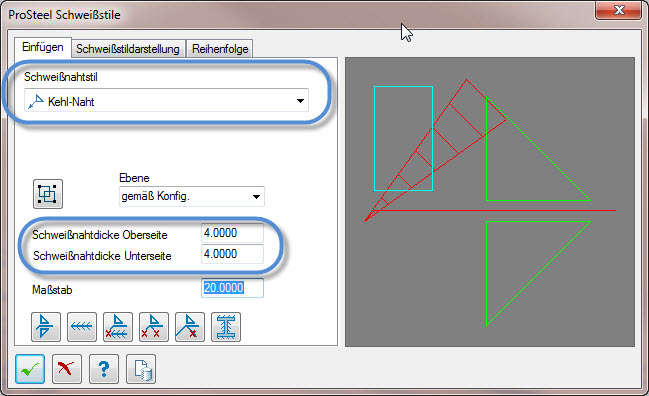Switch to the Schweißstildarstellung tab
This screenshot has height=396, width=649.
(128, 49)
